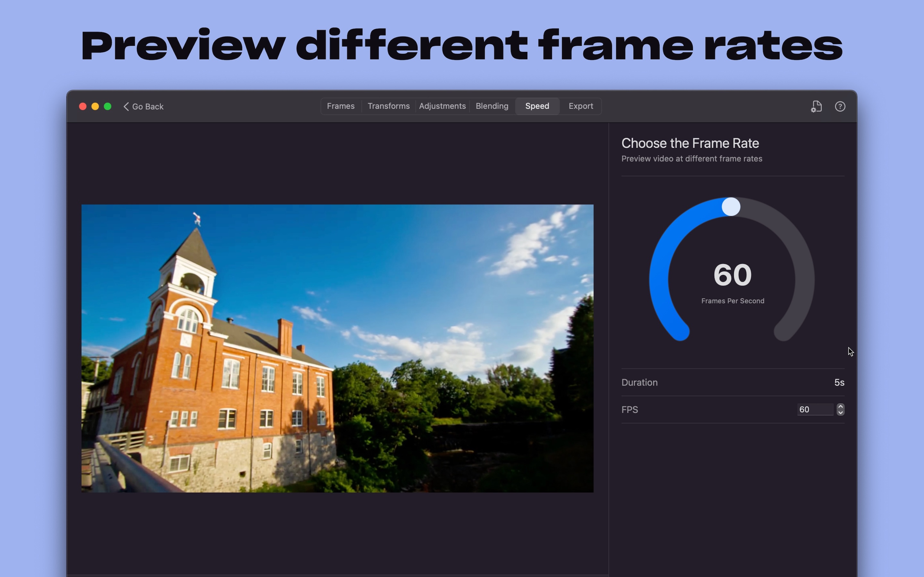Click the active Speed tab
The height and width of the screenshot is (577, 924).
pyautogui.click(x=537, y=106)
